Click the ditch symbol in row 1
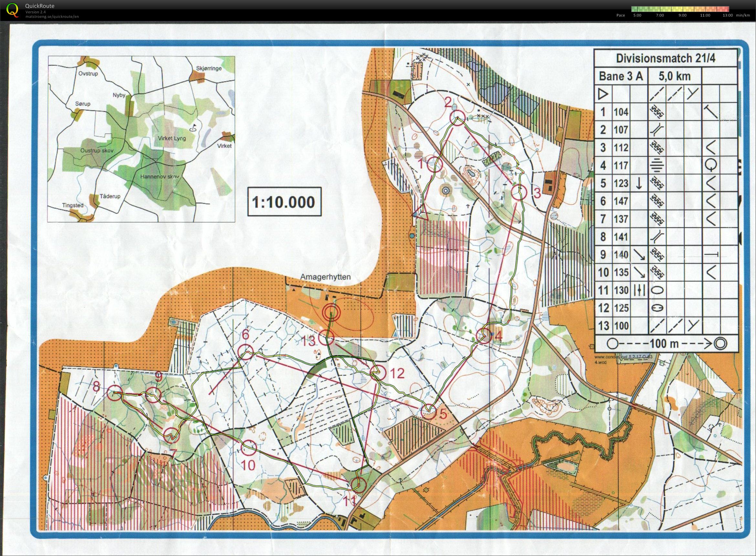The image size is (756, 556). (x=657, y=112)
